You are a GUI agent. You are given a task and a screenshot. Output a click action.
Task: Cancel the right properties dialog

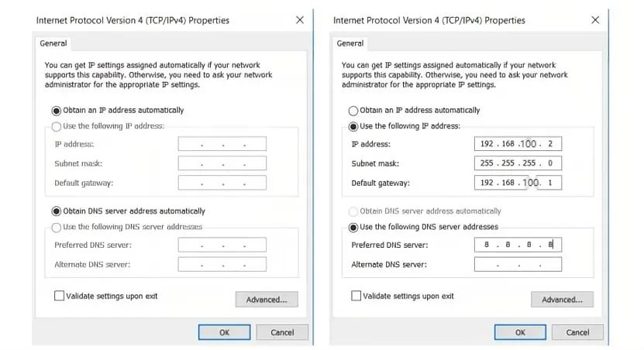click(578, 332)
